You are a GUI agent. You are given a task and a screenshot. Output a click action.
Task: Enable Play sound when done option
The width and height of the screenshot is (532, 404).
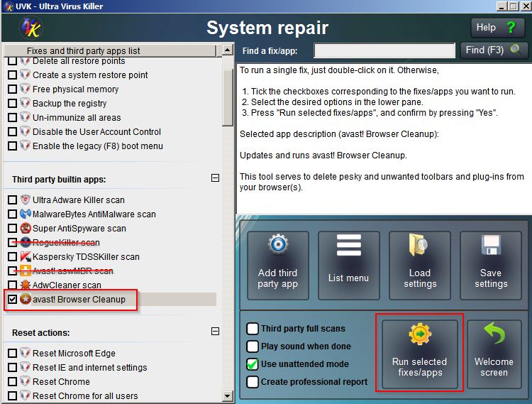(253, 346)
